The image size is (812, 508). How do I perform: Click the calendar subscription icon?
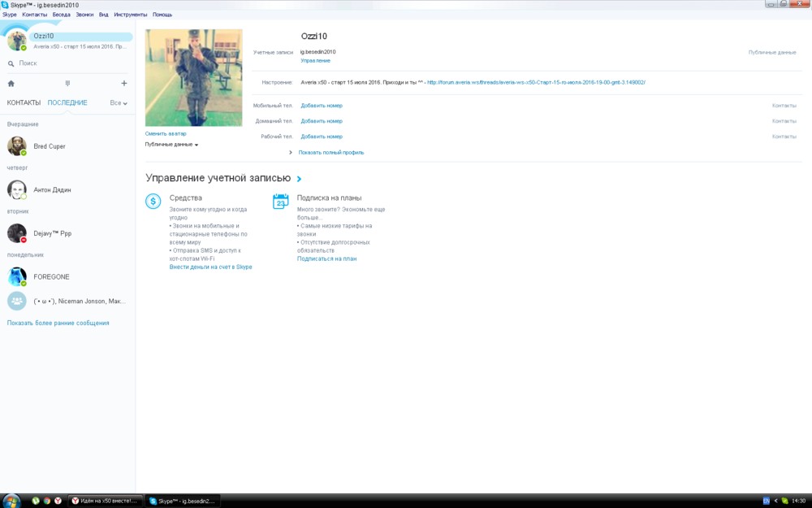tap(281, 202)
